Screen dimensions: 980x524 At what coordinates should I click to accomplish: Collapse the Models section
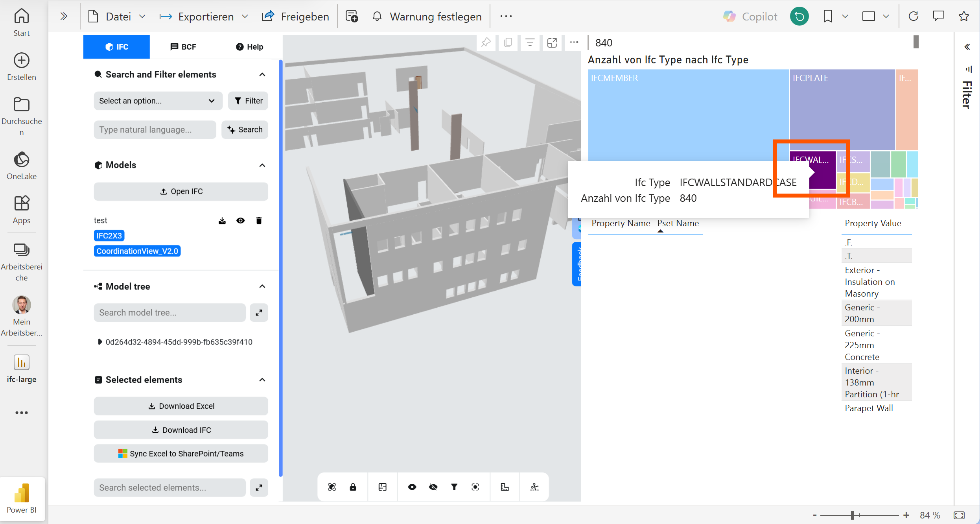point(262,165)
